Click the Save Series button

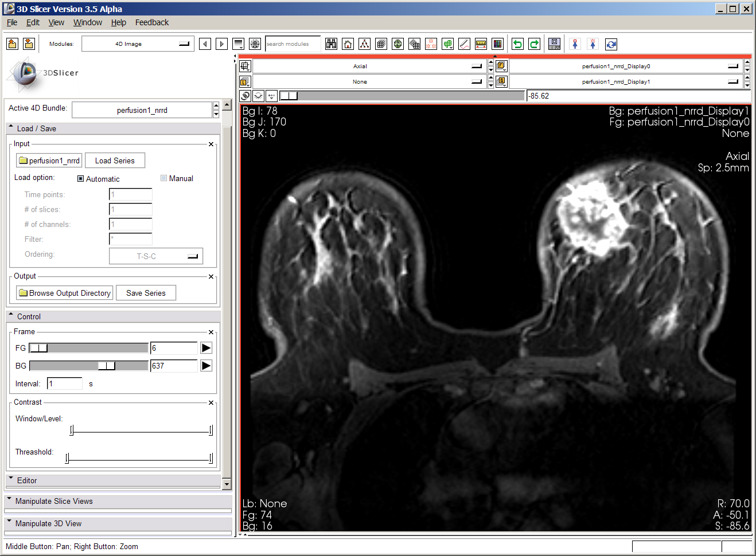[146, 292]
